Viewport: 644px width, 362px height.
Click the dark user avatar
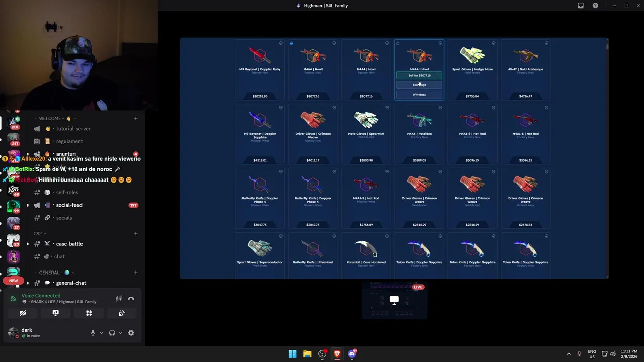[13, 333]
